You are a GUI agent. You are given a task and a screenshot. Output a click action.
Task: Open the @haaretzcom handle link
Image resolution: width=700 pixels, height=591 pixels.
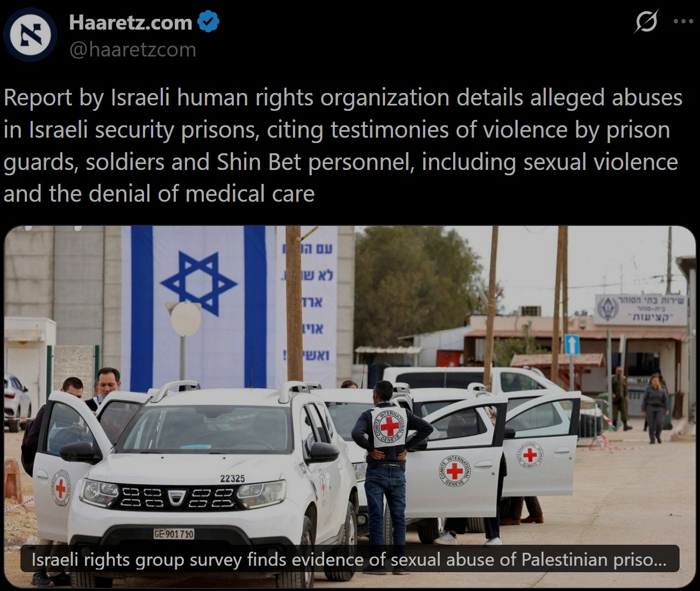coord(133,49)
